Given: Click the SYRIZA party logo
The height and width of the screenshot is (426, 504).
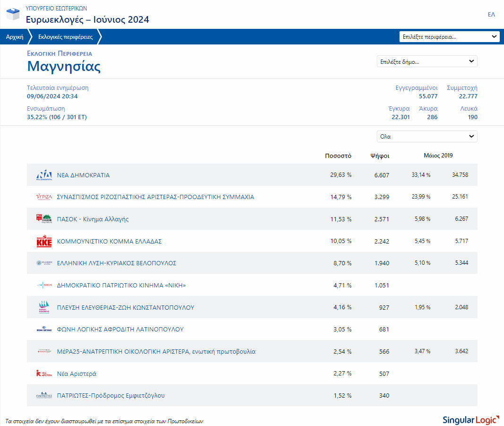Looking at the screenshot, I should [44, 197].
